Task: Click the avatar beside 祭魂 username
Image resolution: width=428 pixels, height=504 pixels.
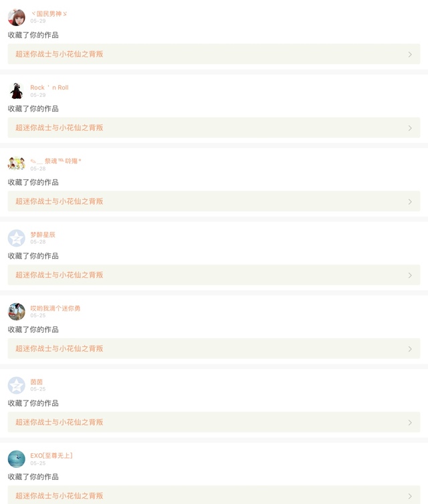Action: click(17, 164)
